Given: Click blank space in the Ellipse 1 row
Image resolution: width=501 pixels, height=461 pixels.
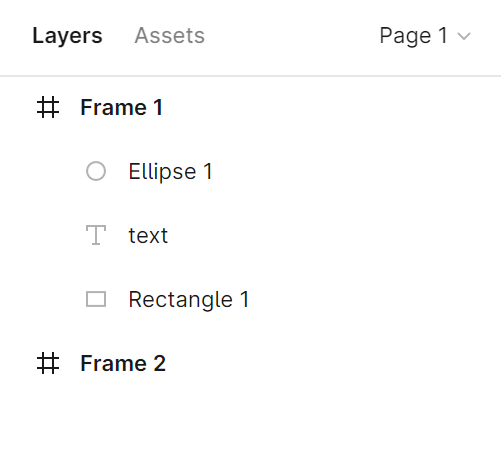Looking at the screenshot, I should tap(357, 171).
